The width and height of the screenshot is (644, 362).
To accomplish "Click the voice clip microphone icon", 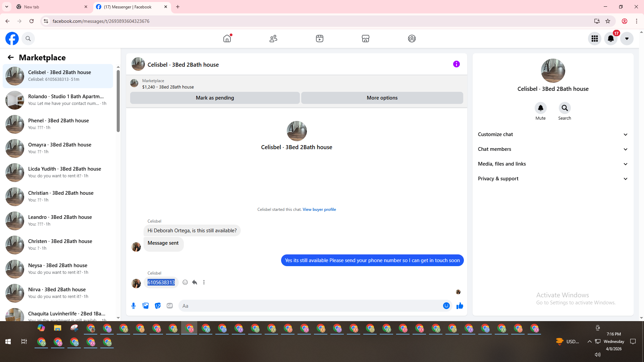I will coord(133,306).
